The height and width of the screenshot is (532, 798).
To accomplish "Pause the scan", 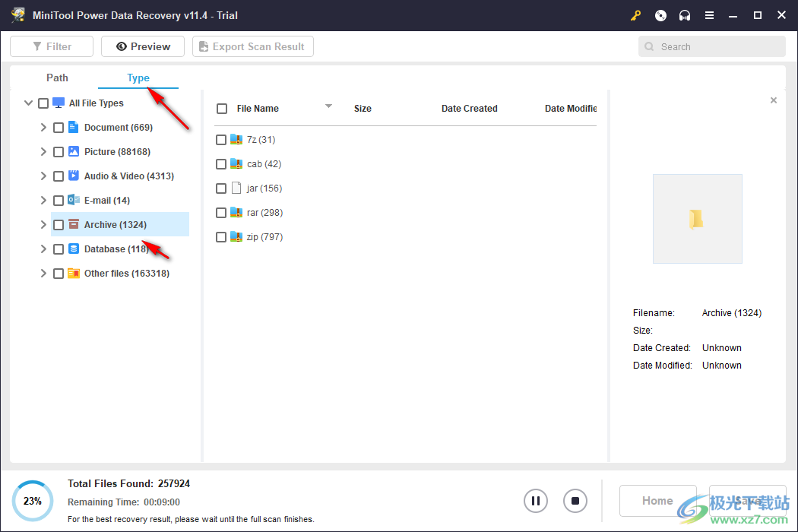I will (x=535, y=501).
